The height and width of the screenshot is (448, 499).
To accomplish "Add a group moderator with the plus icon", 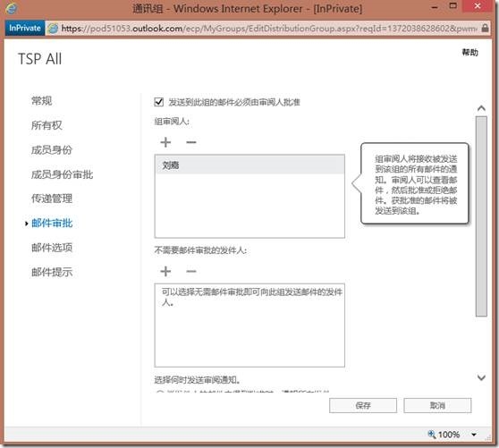I will (x=165, y=142).
